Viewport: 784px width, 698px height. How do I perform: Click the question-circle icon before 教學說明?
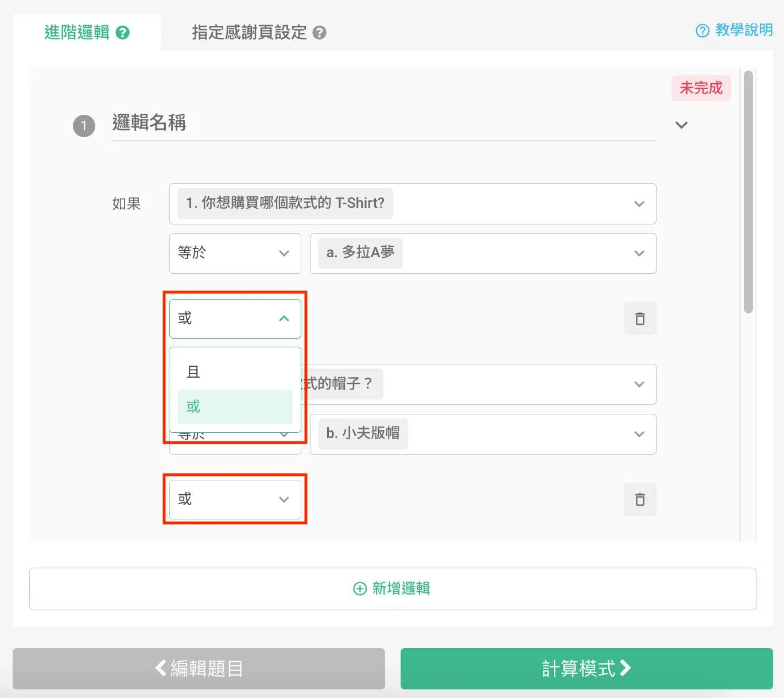tap(703, 30)
